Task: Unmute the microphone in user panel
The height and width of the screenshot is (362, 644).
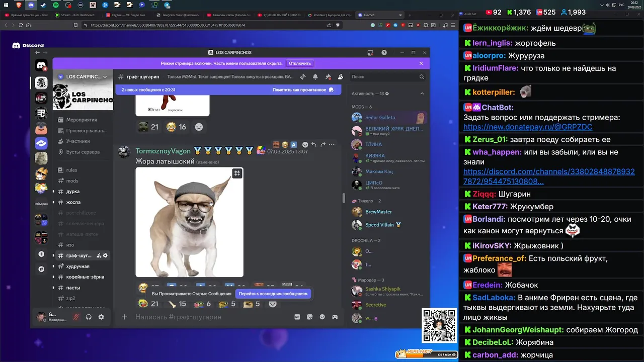Action: 76,317
